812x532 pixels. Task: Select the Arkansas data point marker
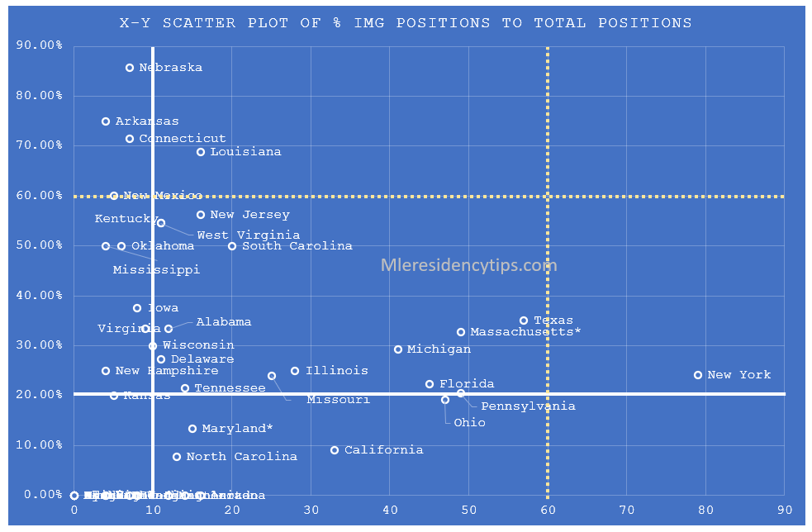pyautogui.click(x=106, y=121)
